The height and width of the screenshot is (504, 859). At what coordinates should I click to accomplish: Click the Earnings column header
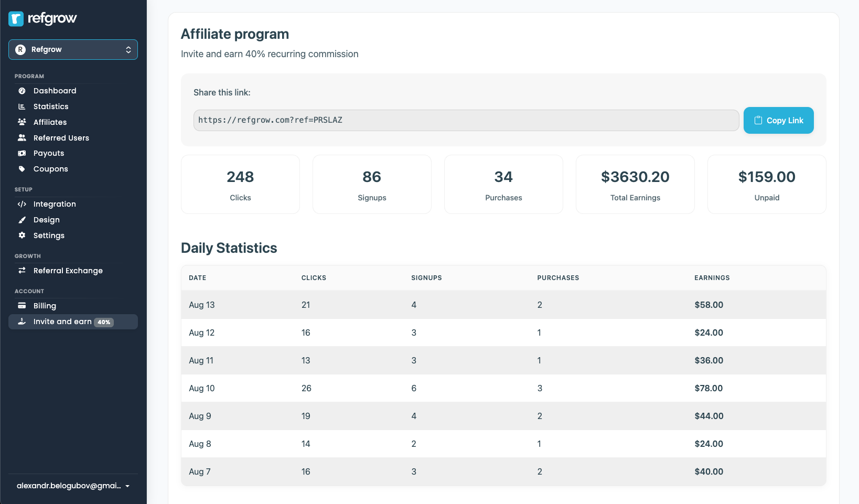[x=712, y=278]
